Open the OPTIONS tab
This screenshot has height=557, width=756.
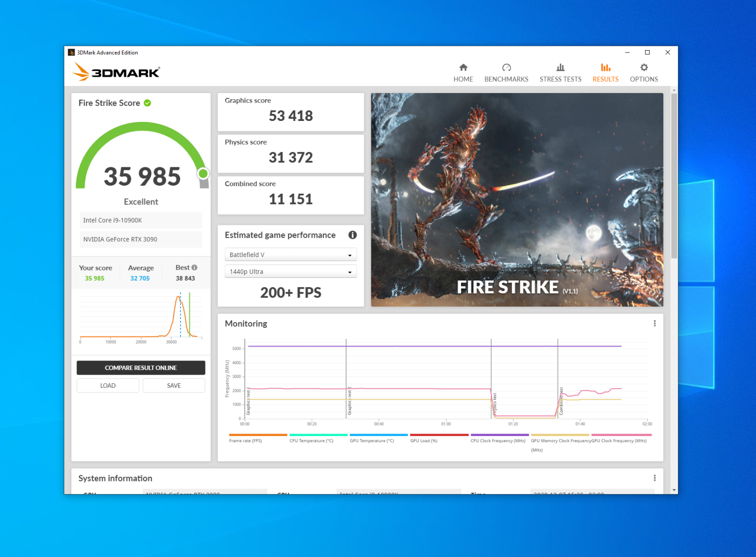click(644, 73)
